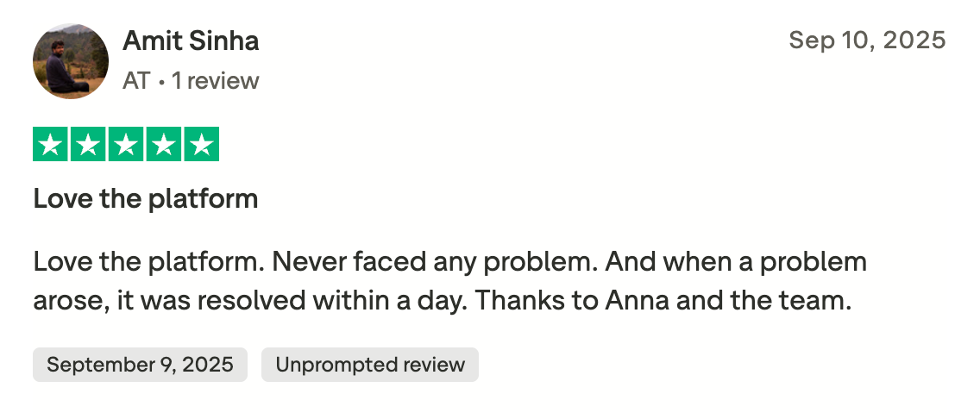Viewport: 980px width, 419px height.
Task: Click the AT country code label
Action: pos(136,81)
